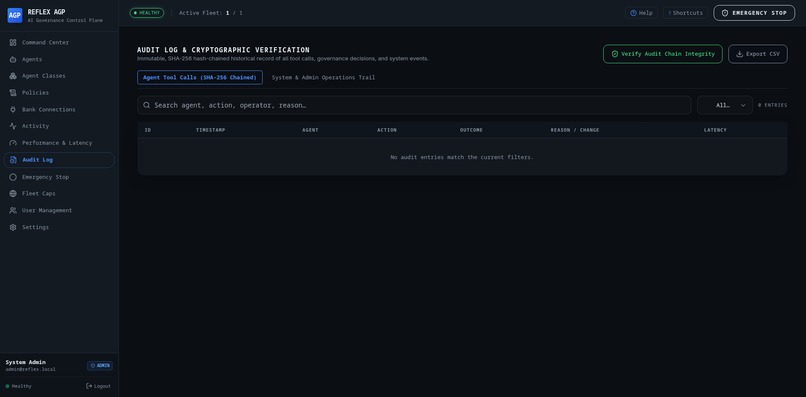Click 'No audit entries match the current filters.' message
Screen dimensions: 806x397
coord(462,157)
